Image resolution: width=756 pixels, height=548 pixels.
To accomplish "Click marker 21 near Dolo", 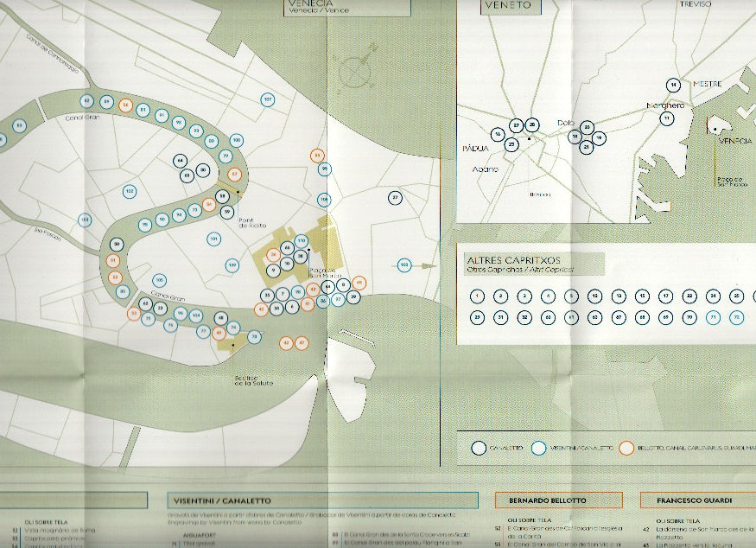I will pyautogui.click(x=587, y=147).
